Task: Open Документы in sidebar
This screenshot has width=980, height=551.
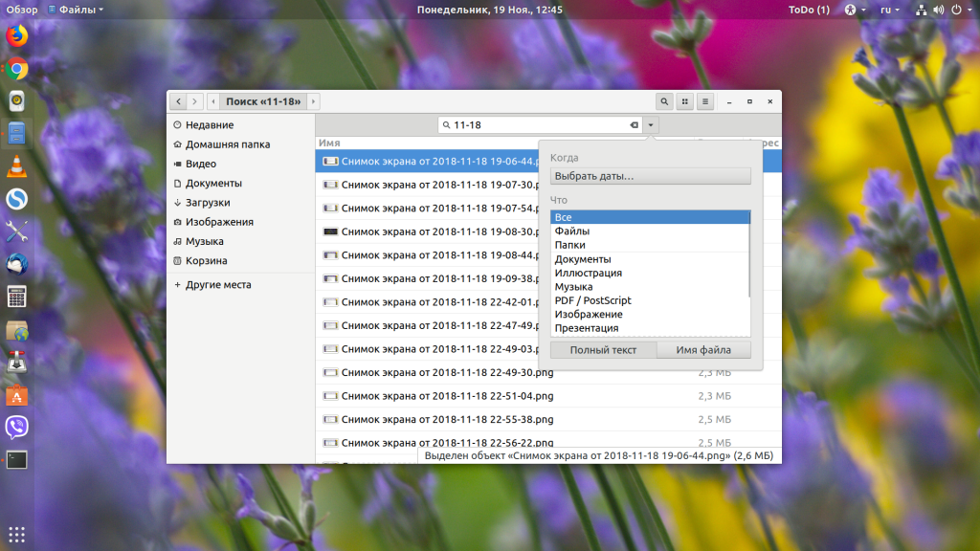Action: tap(240, 183)
